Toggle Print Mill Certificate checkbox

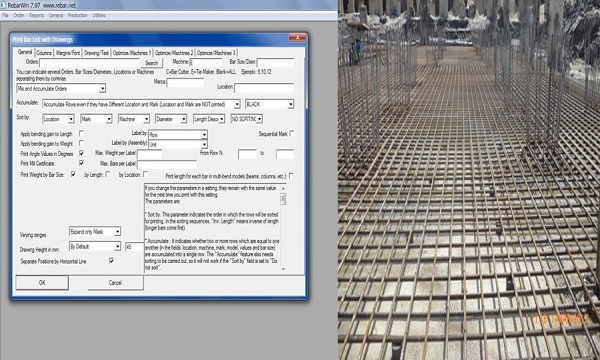[x=81, y=163]
